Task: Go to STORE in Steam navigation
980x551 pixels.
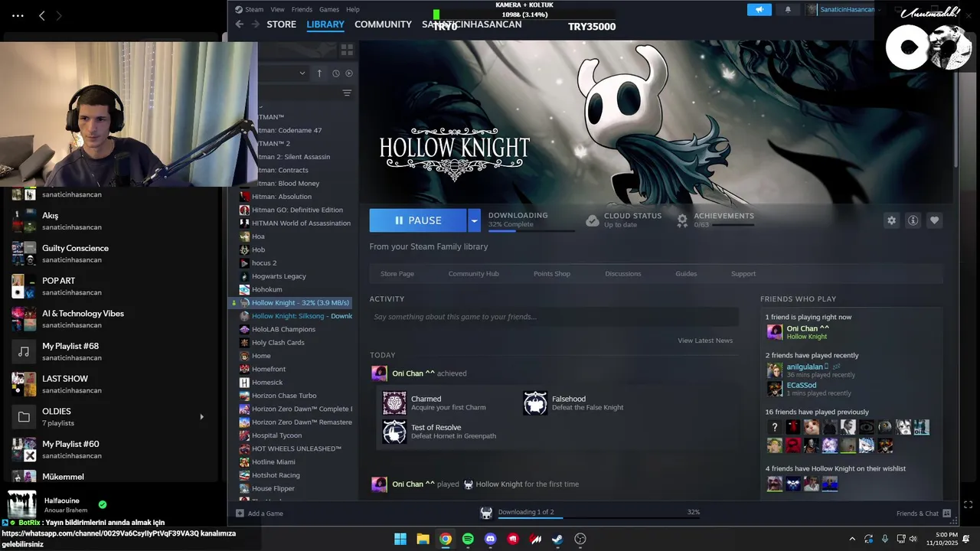Action: [281, 24]
